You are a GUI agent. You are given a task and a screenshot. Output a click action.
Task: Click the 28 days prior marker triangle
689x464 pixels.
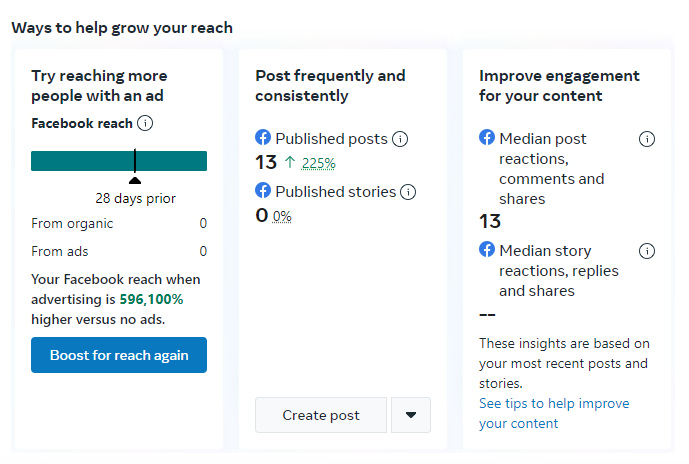[135, 180]
